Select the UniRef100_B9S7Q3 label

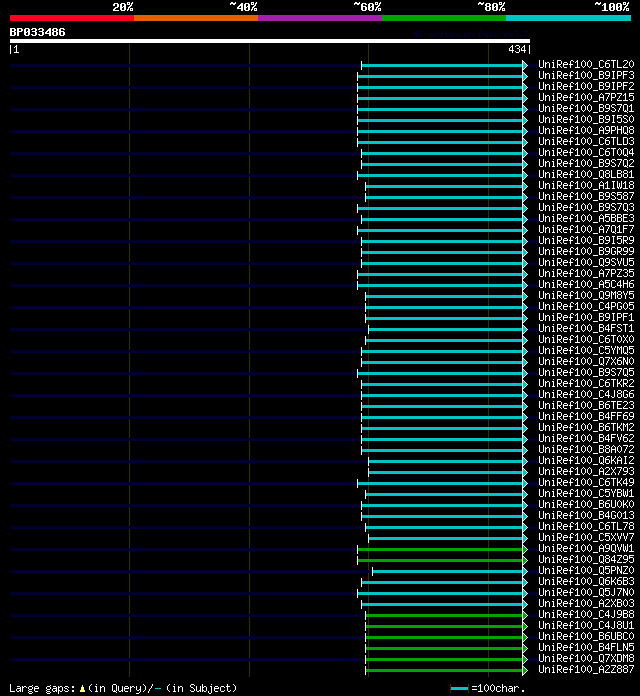586,207
